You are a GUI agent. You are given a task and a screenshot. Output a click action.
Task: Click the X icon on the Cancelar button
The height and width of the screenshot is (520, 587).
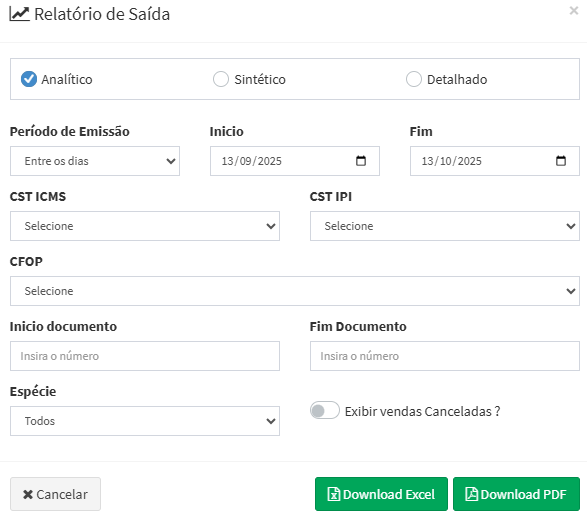point(28,495)
